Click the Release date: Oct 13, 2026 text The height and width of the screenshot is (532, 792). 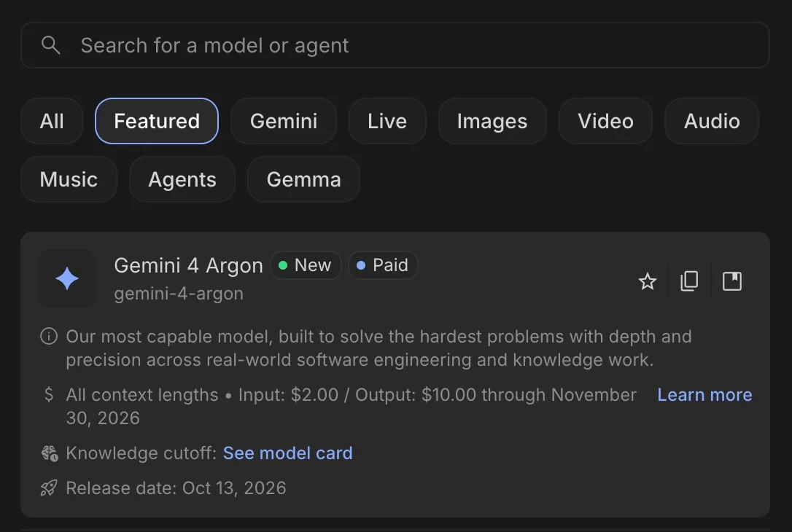click(x=176, y=488)
